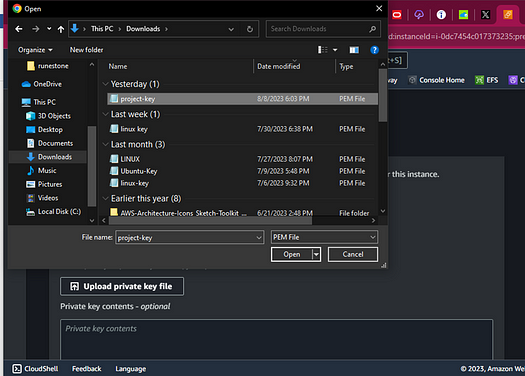The image size is (525, 376).
Task: Expand the File name history dropdown
Action: (x=259, y=237)
